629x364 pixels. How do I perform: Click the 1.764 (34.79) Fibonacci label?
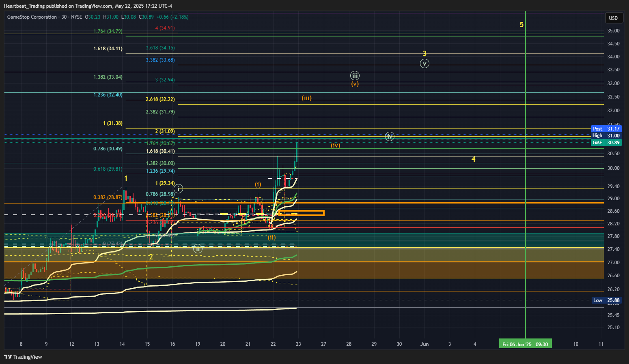pyautogui.click(x=108, y=31)
